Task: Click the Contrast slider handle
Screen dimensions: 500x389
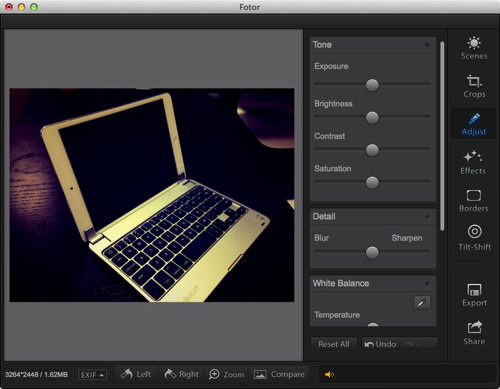Action: (x=372, y=150)
